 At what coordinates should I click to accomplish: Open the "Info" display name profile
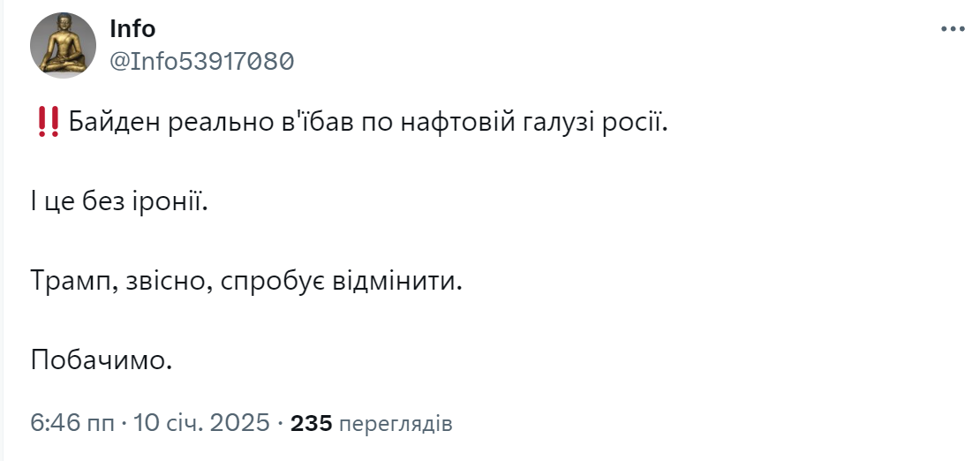132,29
